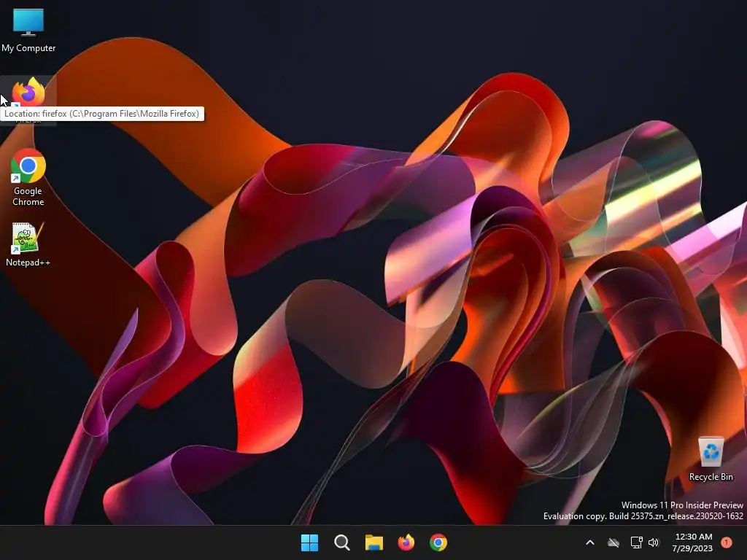
Task: Click the Notepad++ label text
Action: point(28,262)
